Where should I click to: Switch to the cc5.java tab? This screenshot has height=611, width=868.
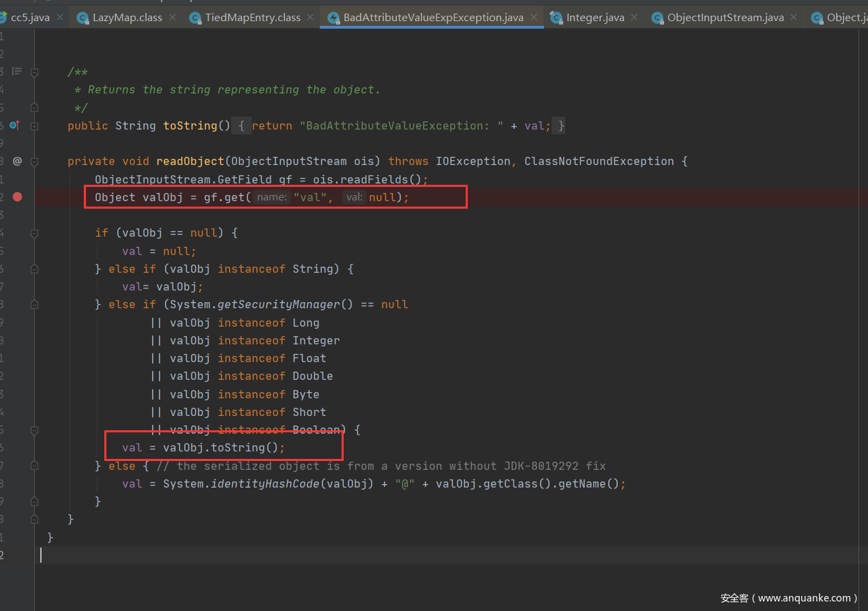point(30,18)
